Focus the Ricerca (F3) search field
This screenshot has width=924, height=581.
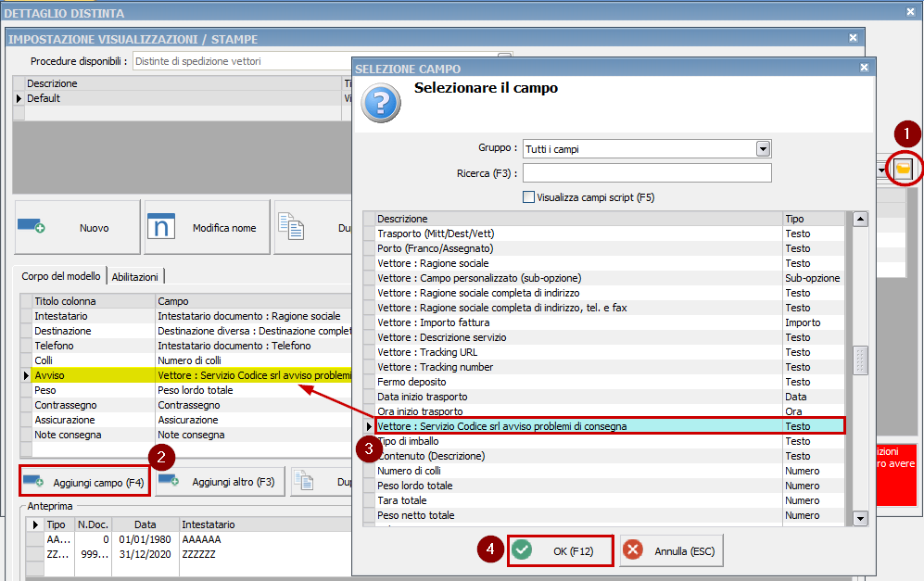pyautogui.click(x=647, y=172)
